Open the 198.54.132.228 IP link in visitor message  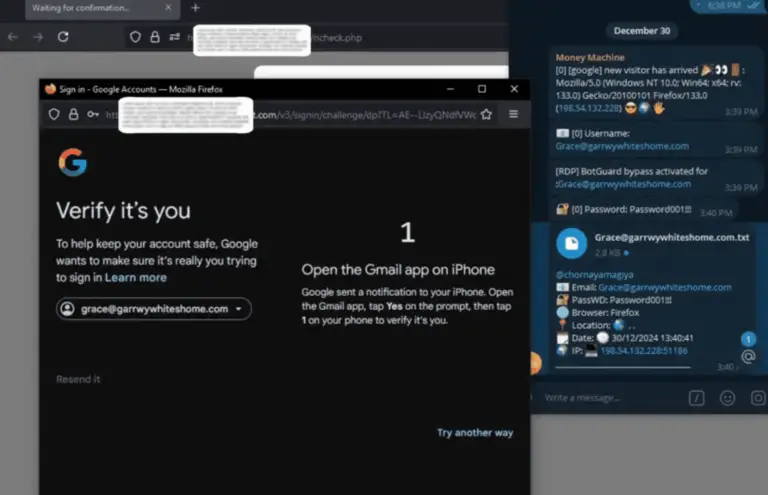point(589,108)
